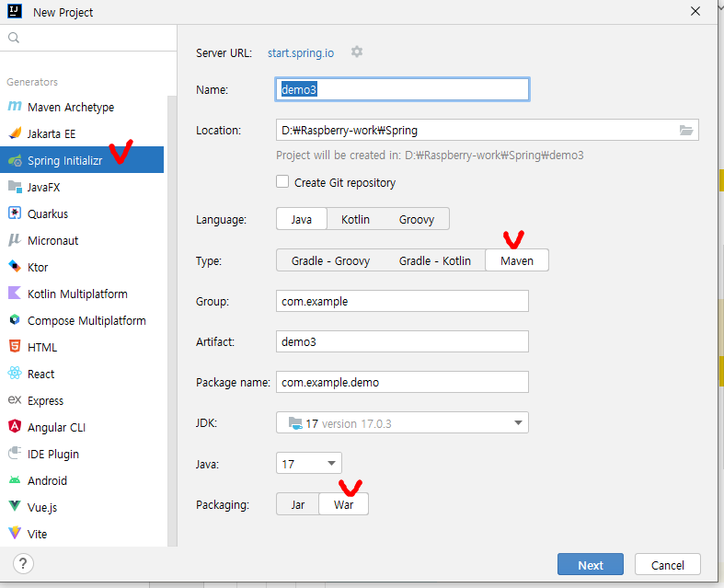The image size is (724, 588).
Task: Click the project Name field
Action: point(402,89)
